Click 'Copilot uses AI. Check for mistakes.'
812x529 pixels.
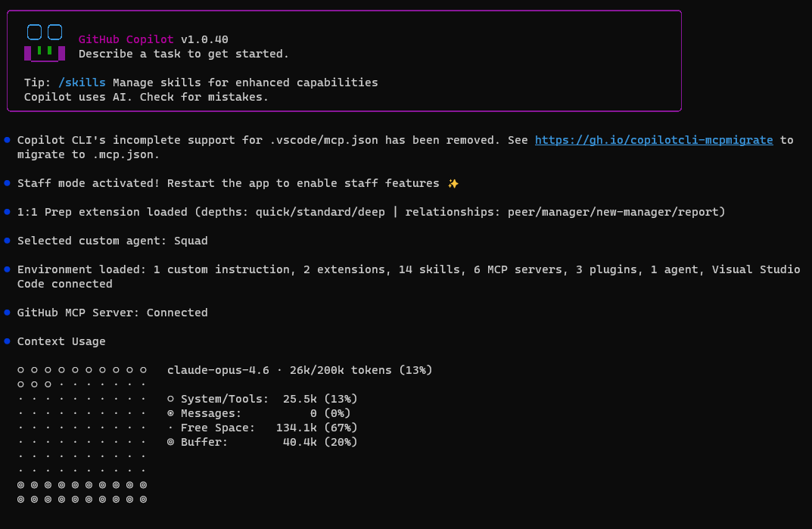pyautogui.click(x=146, y=97)
